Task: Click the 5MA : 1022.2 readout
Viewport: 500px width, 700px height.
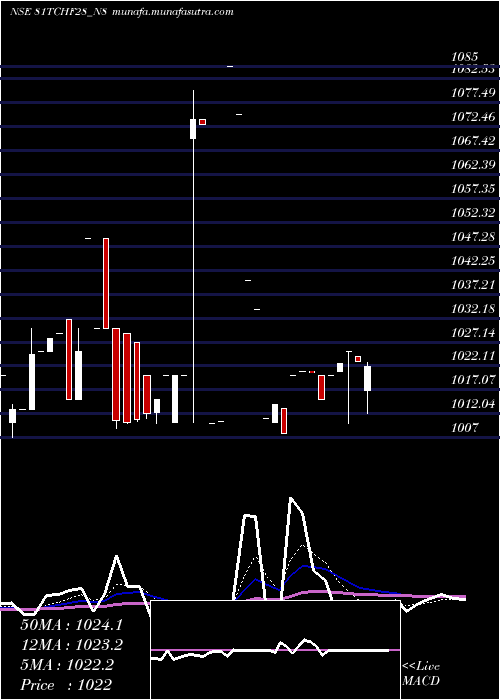Action: point(67,665)
